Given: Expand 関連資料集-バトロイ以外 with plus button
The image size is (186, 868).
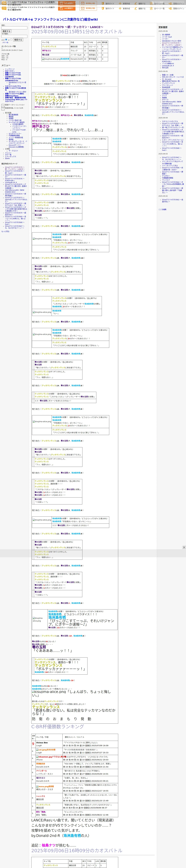Looking at the screenshot, I should coord(3,108).
